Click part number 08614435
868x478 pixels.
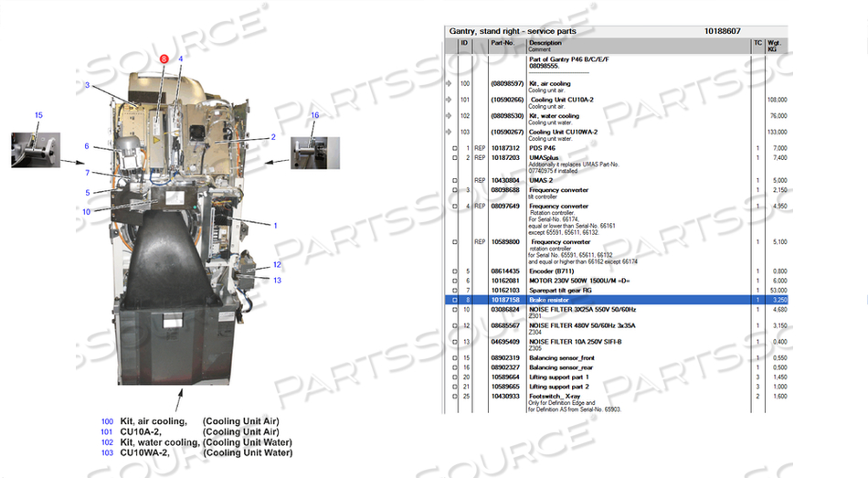click(505, 271)
